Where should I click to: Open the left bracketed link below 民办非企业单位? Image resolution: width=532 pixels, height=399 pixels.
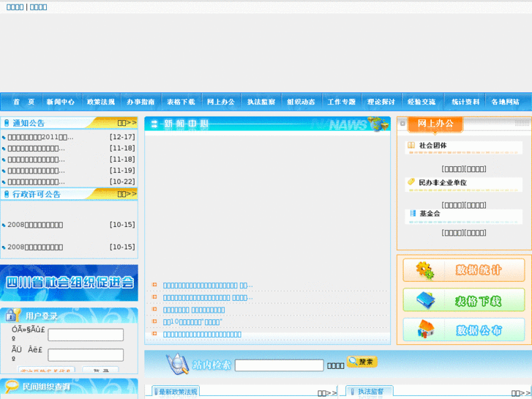point(453,205)
